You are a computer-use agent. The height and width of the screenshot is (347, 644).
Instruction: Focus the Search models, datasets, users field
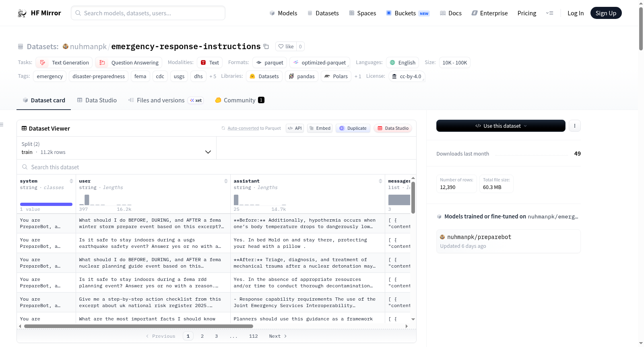pyautogui.click(x=148, y=13)
